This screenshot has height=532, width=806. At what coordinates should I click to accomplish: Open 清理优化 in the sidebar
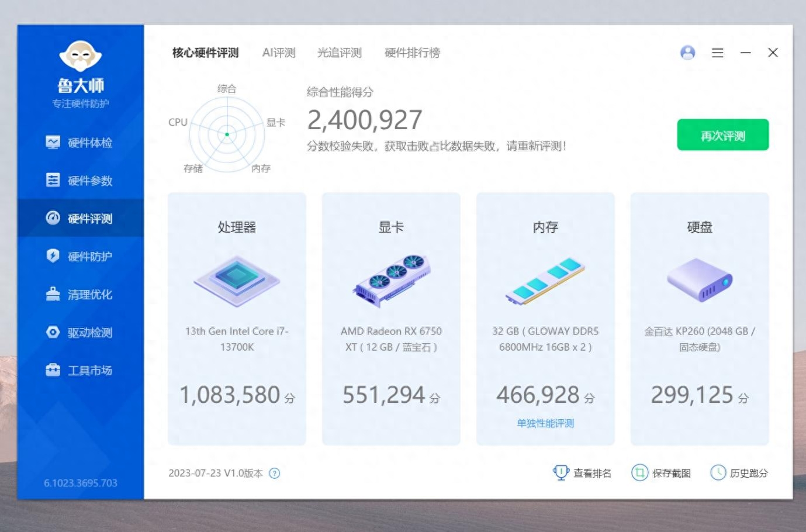[x=81, y=294]
